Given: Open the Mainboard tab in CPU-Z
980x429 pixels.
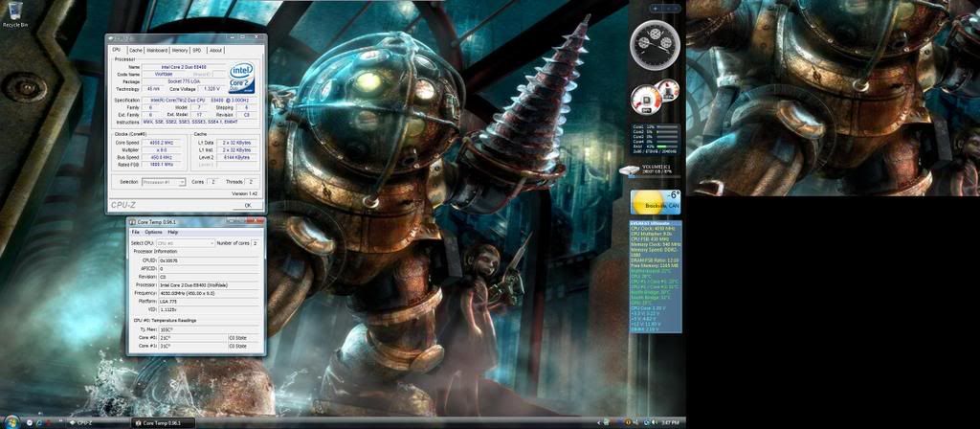Looking at the screenshot, I should tap(157, 50).
